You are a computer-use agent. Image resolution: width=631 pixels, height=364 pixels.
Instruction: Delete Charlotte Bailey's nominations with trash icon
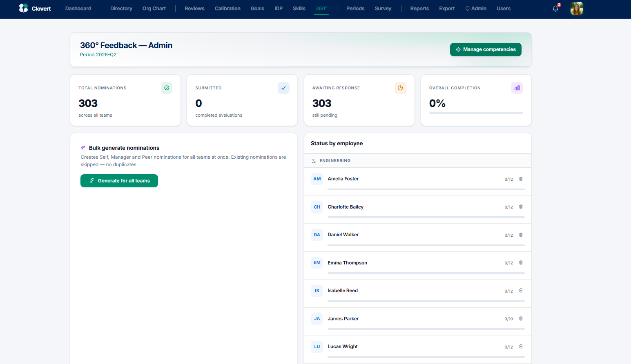(521, 207)
